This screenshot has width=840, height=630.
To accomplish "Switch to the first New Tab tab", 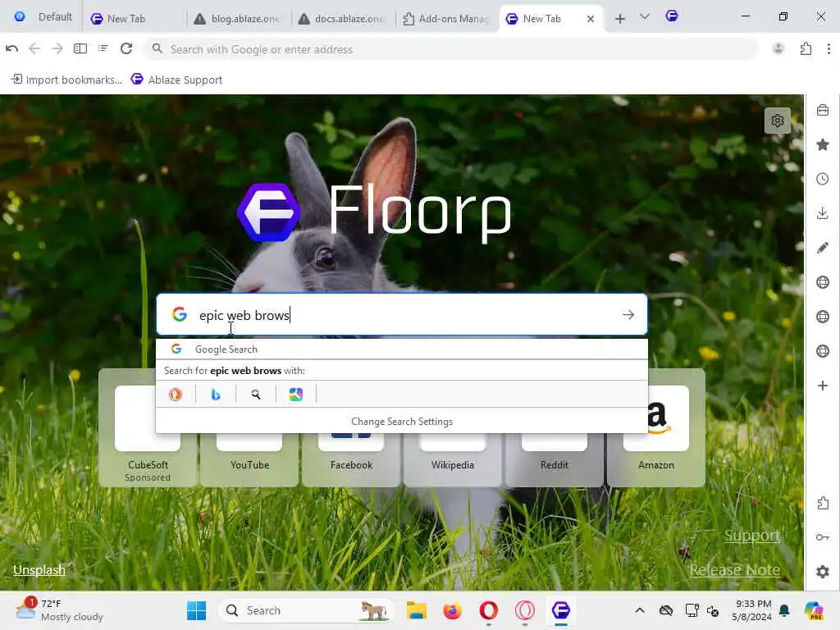I will (x=134, y=19).
